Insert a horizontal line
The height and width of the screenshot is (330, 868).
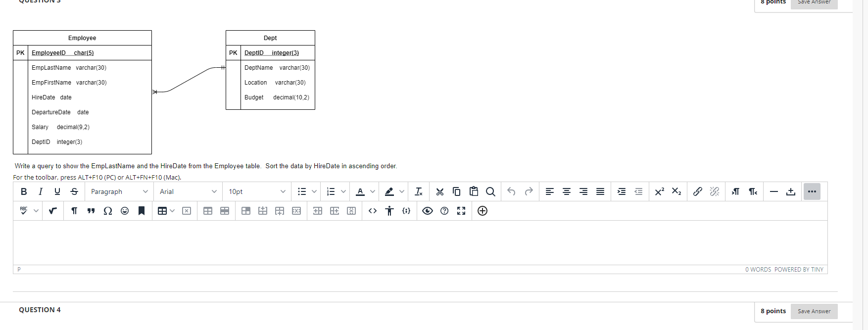click(x=774, y=191)
